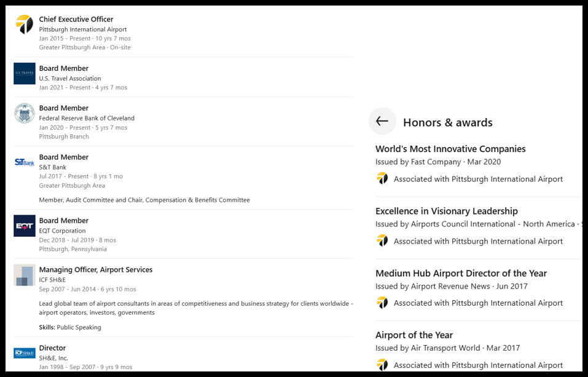Click the "Jan 2015 - Present · 10 yrs 7 mos" dates
The image size is (588, 377).
(x=85, y=38)
